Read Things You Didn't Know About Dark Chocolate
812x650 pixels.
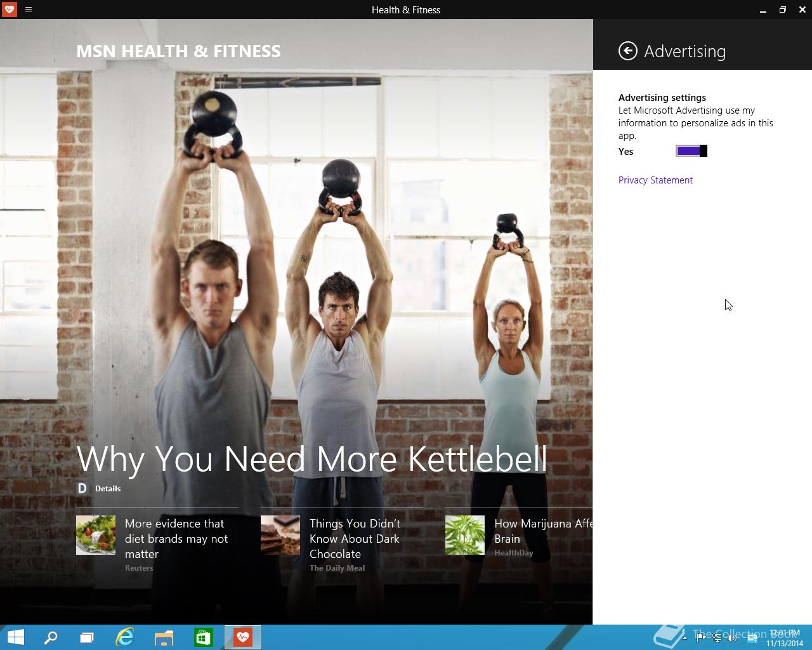[x=355, y=538]
